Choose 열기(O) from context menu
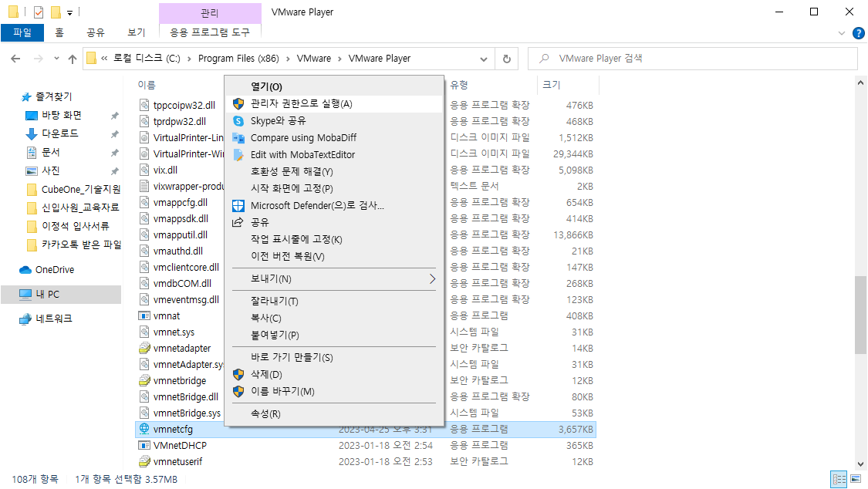The width and height of the screenshot is (868, 489). 334,87
